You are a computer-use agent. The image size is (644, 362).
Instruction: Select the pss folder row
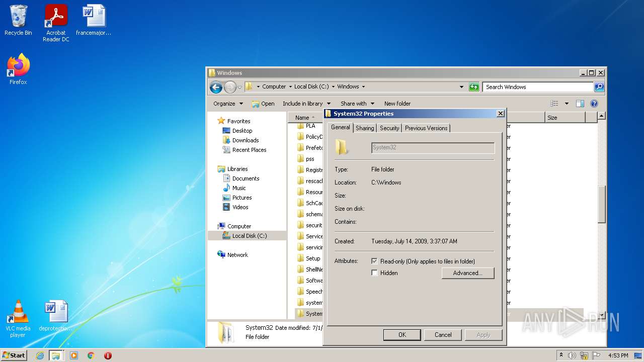click(309, 159)
